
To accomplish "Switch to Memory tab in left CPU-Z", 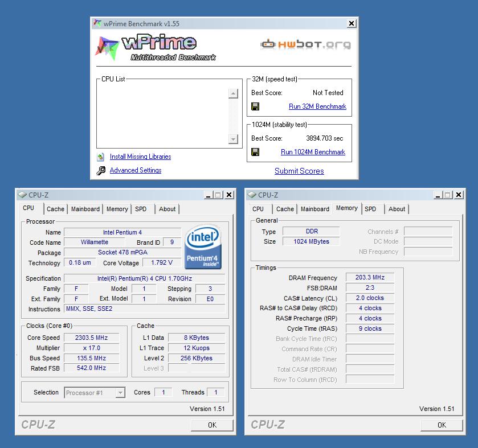I will (117, 209).
